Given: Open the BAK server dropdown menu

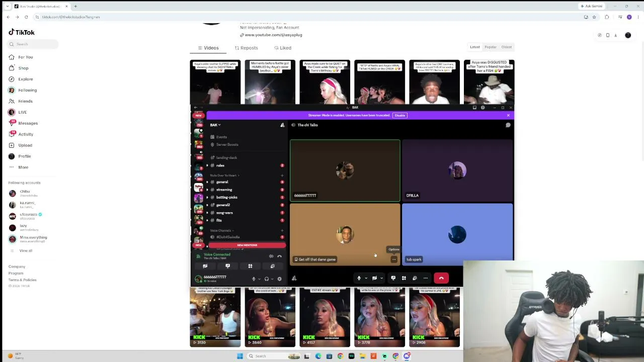Looking at the screenshot, I should pyautogui.click(x=215, y=125).
